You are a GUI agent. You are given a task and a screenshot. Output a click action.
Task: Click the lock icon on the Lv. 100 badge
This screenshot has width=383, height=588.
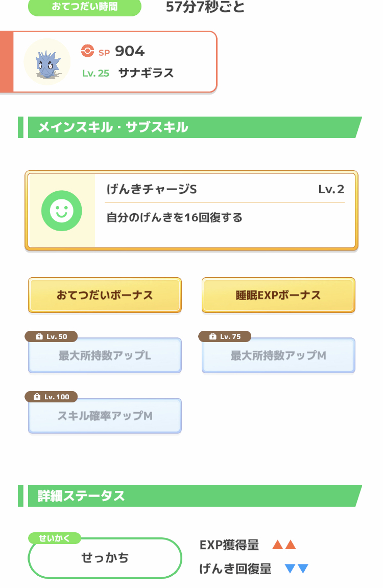(x=37, y=397)
